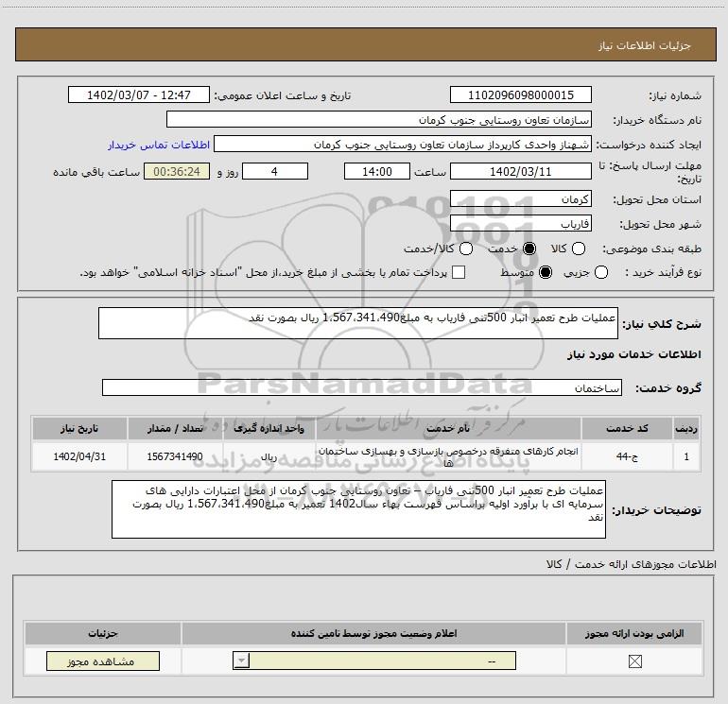This screenshot has width=728, height=704.
Task: Choose the جزیی purchase process option
Action: (x=600, y=272)
